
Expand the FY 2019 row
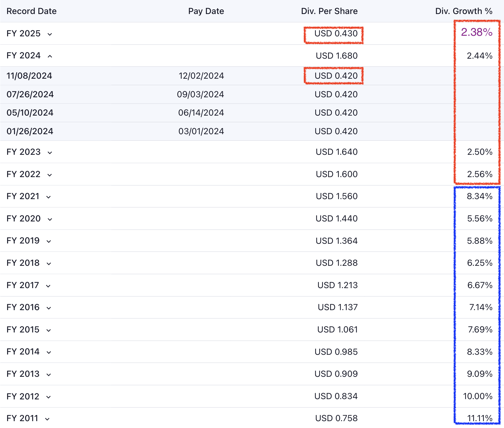click(x=49, y=241)
